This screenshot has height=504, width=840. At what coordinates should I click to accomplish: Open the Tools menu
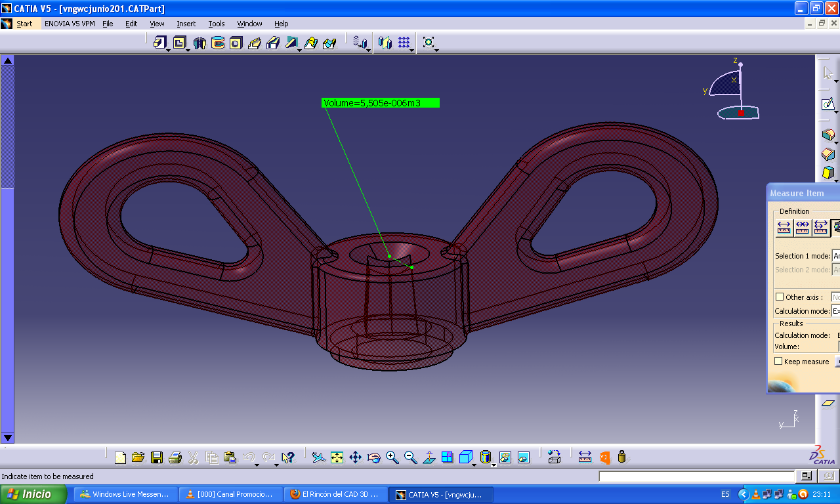coord(217,24)
